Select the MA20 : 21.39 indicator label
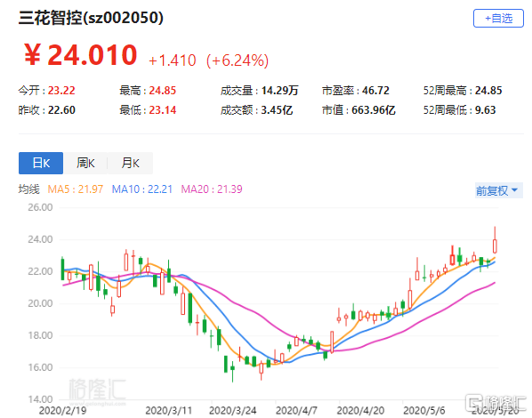The width and height of the screenshot is (532, 418). click(212, 189)
